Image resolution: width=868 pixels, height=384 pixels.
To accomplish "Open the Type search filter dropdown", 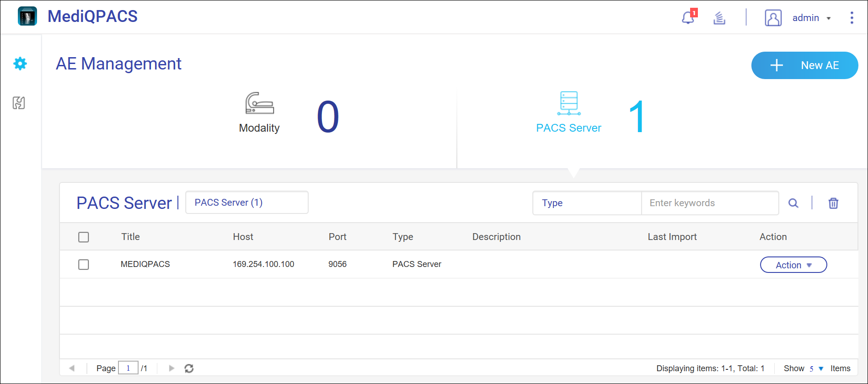I will coord(587,203).
